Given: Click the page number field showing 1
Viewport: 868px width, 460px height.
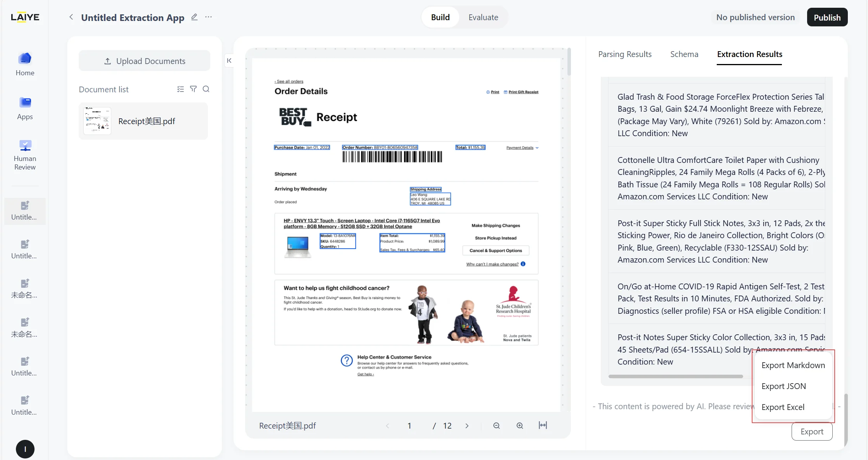Looking at the screenshot, I should tap(409, 426).
